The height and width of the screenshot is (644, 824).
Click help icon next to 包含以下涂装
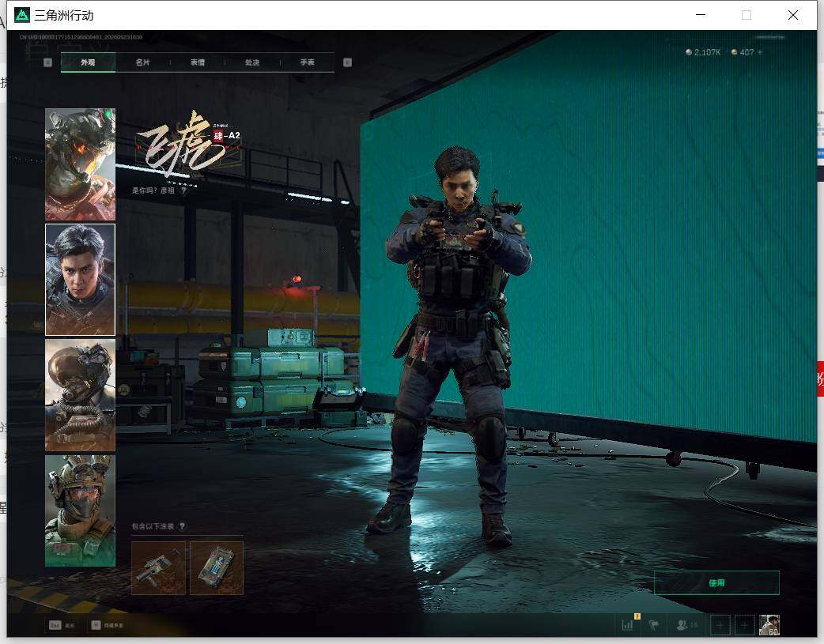tap(182, 525)
